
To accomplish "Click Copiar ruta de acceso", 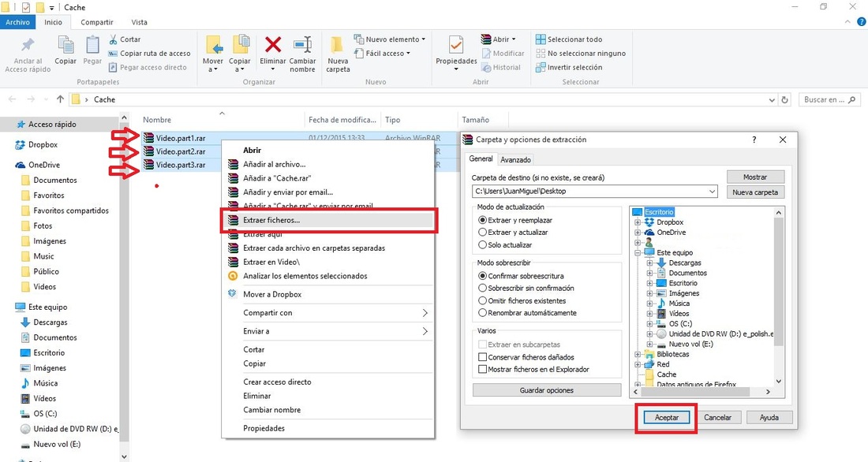I will tap(149, 53).
